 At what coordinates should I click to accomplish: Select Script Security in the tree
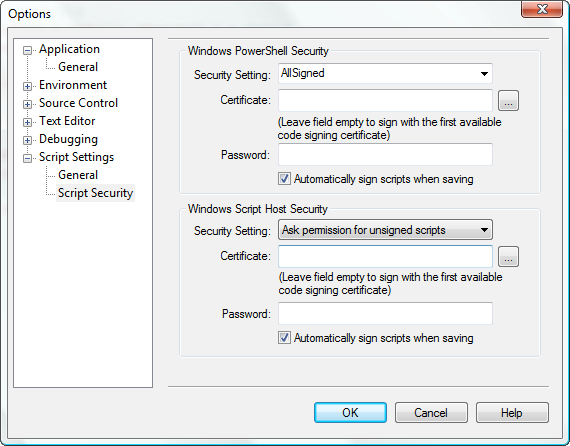click(95, 193)
